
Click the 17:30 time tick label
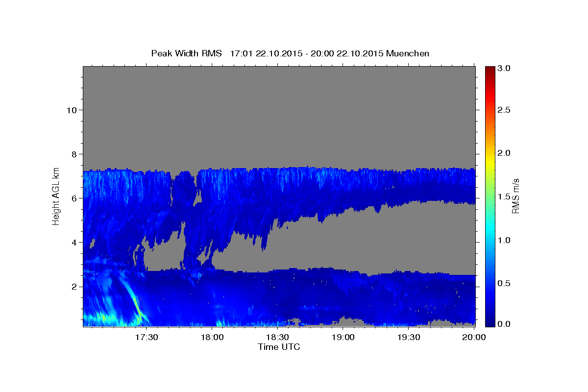coord(147,338)
